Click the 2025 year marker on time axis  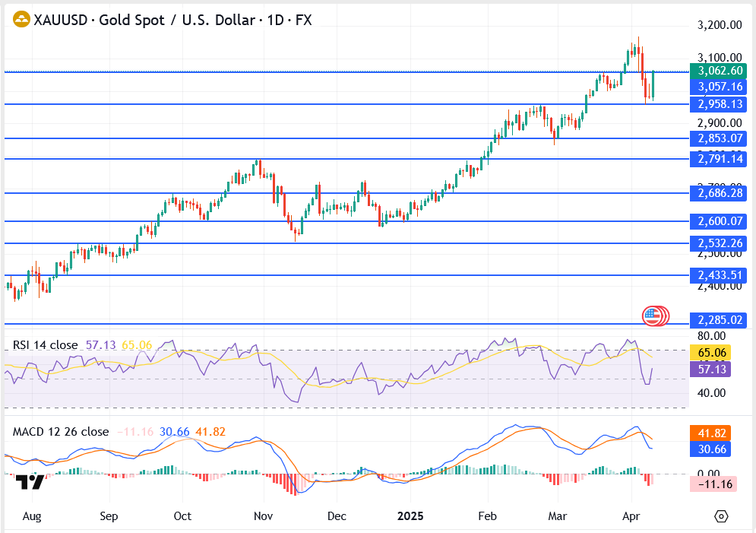pos(411,516)
